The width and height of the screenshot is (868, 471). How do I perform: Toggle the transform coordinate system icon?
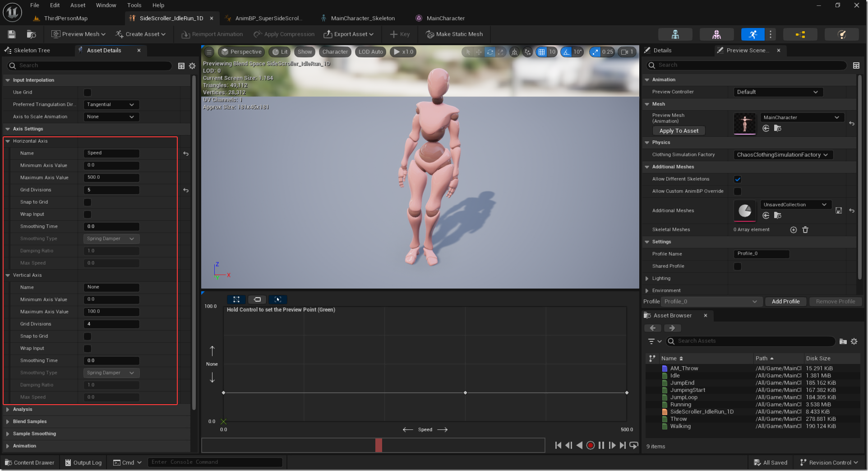point(514,52)
